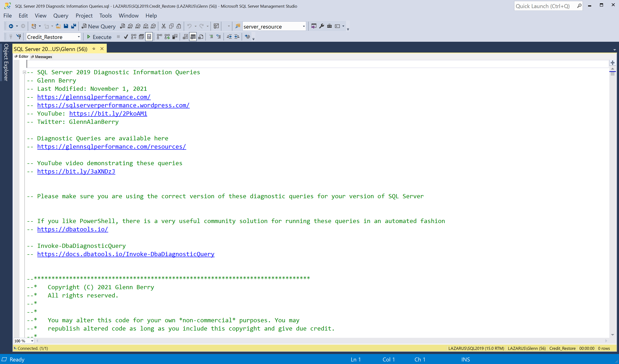
Task: Open the New Project dropdown arrow
Action: 40,26
